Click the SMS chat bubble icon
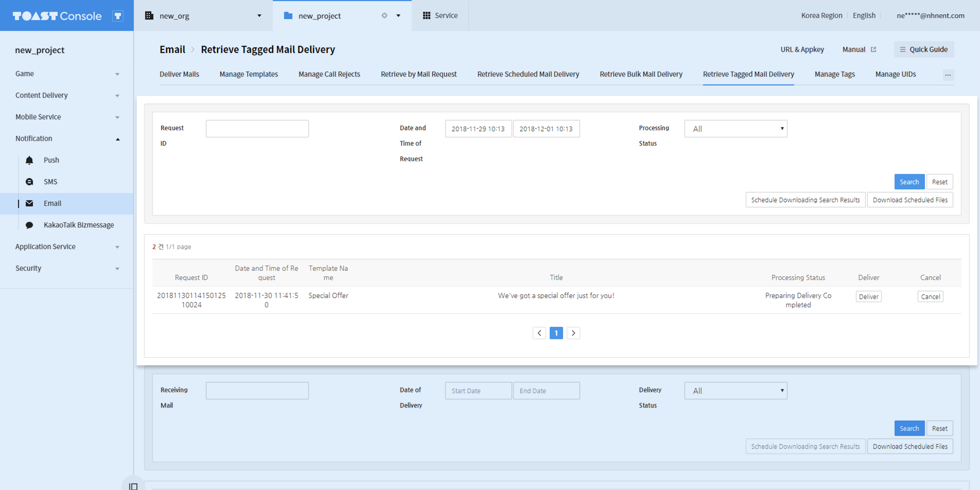 click(29, 182)
